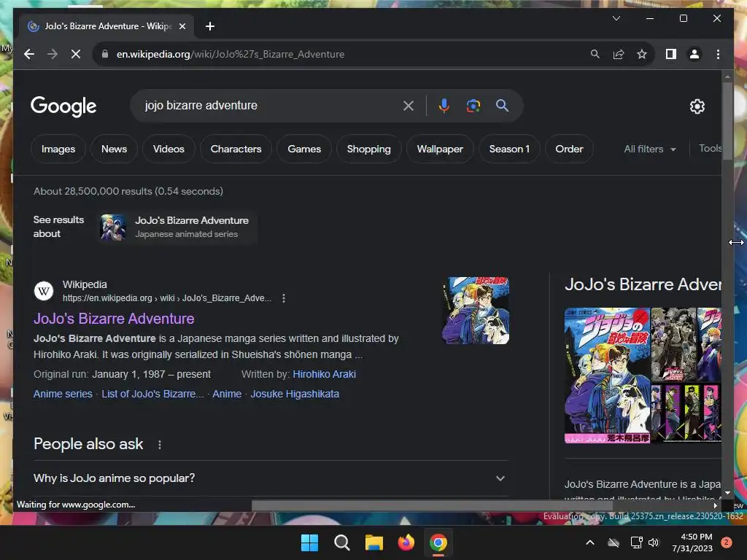The width and height of the screenshot is (747, 560).
Task: Open Windows taskbar search
Action: (341, 542)
